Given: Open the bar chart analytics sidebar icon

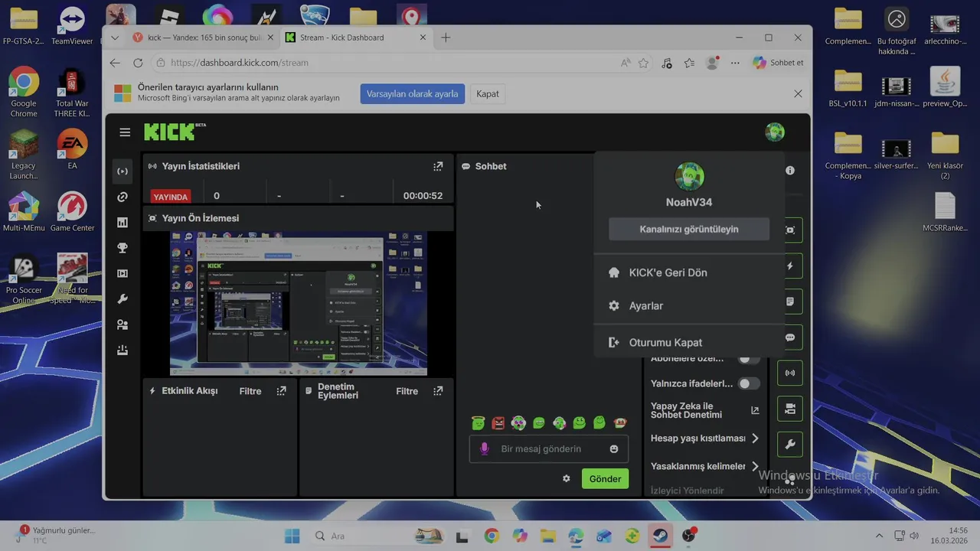Looking at the screenshot, I should point(122,223).
